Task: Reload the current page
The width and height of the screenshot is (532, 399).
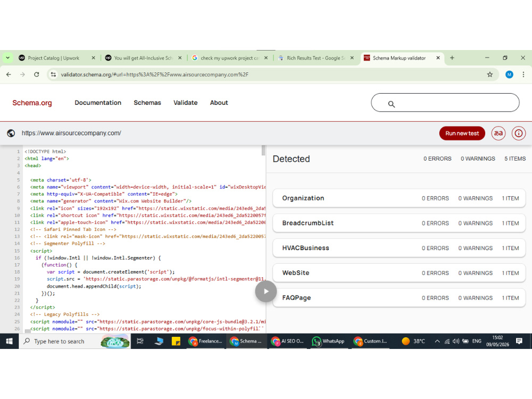Action: [37, 74]
